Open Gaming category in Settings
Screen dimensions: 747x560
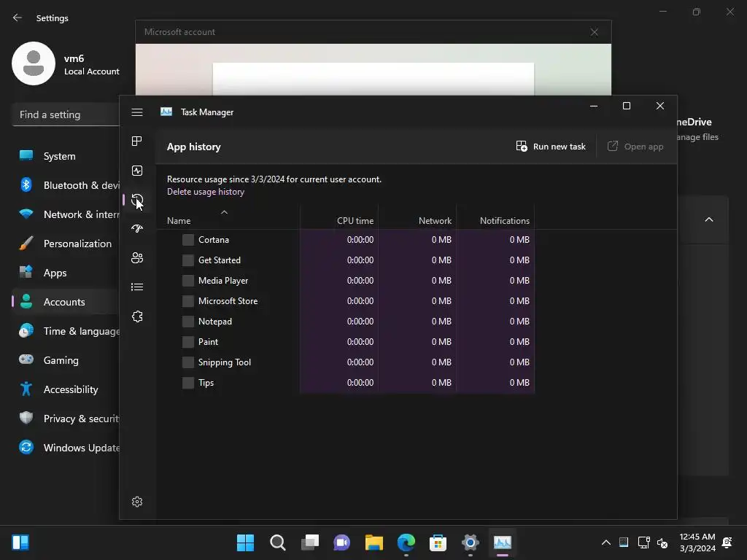(66, 360)
